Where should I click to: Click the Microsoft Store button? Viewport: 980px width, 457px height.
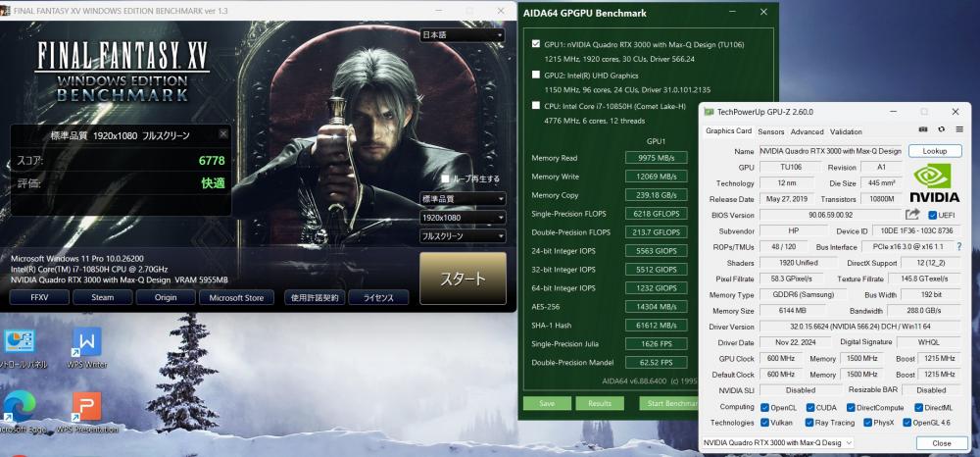pos(236,297)
